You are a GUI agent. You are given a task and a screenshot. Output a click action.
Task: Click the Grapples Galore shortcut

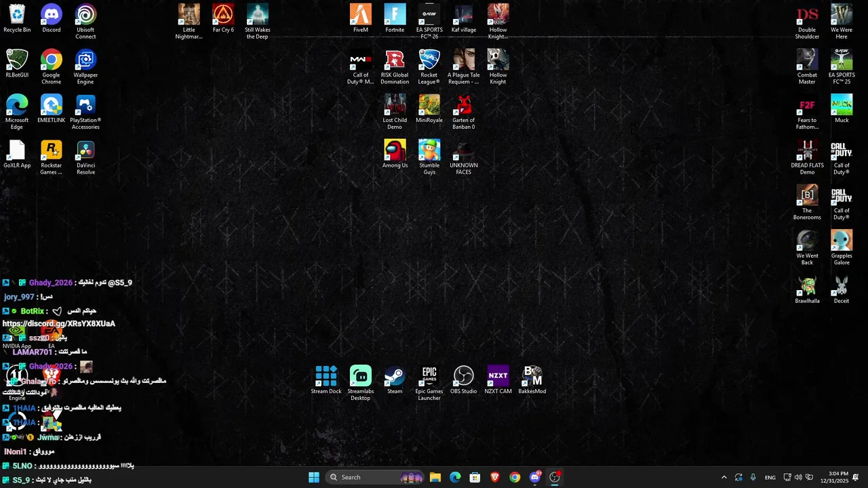click(842, 247)
